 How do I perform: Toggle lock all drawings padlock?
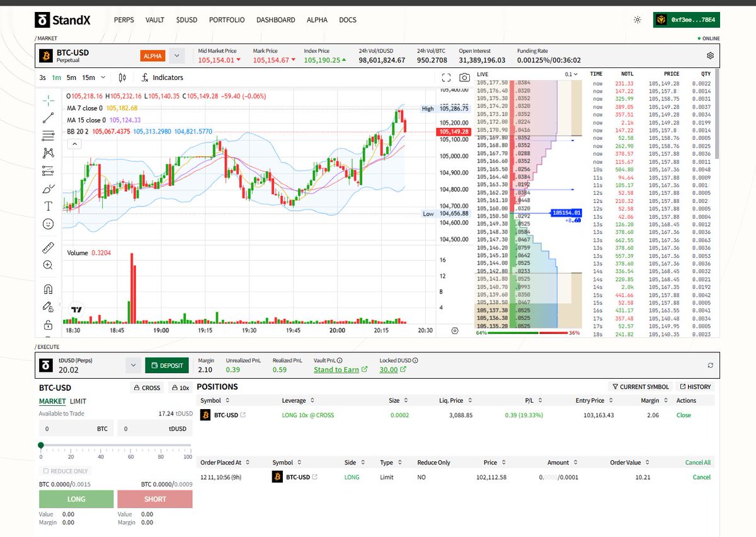tap(48, 325)
